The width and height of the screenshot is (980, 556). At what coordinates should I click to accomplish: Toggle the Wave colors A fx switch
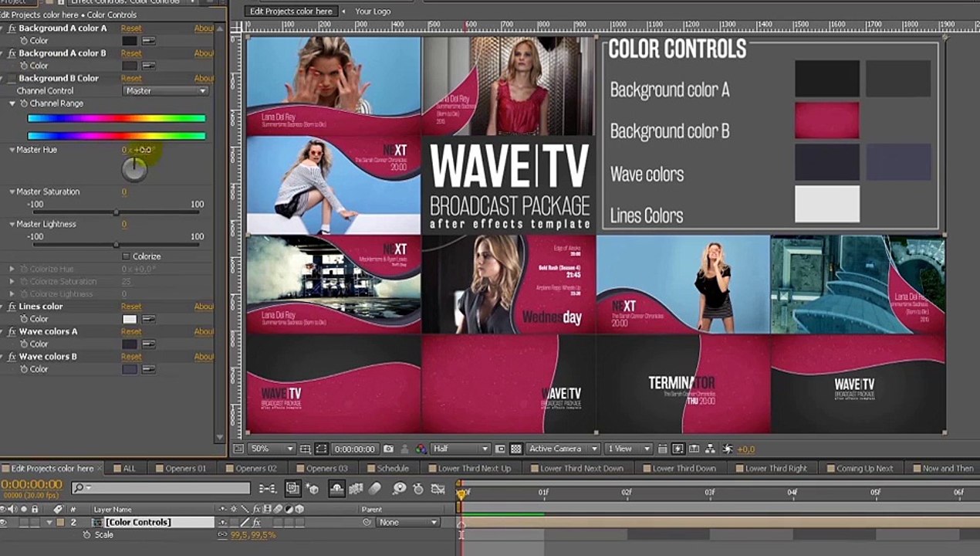pyautogui.click(x=12, y=331)
